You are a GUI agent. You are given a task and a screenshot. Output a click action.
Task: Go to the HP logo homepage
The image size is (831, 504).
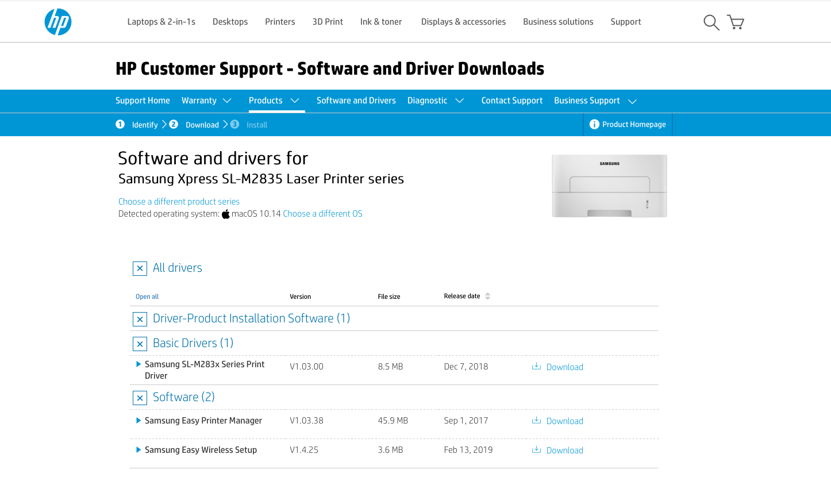[x=58, y=22]
